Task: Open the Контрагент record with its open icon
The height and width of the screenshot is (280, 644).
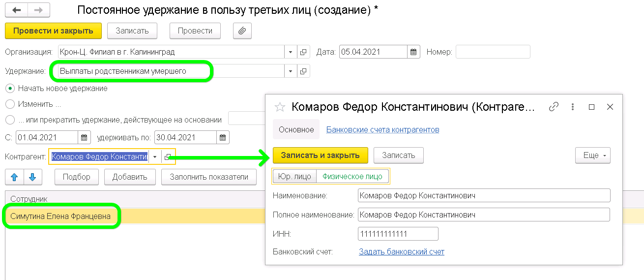Action: 168,157
